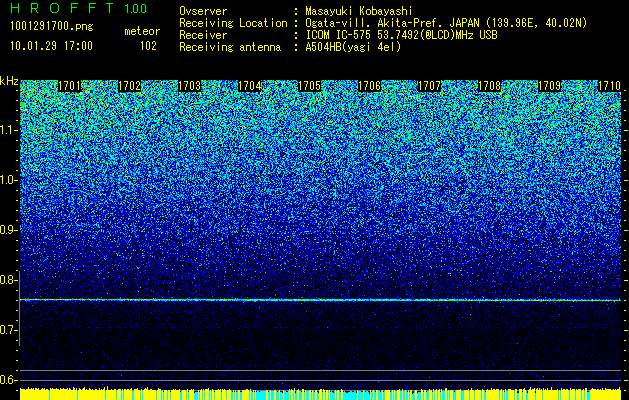Click the 1704 time marker
This screenshot has width=629, height=400.
point(250,86)
